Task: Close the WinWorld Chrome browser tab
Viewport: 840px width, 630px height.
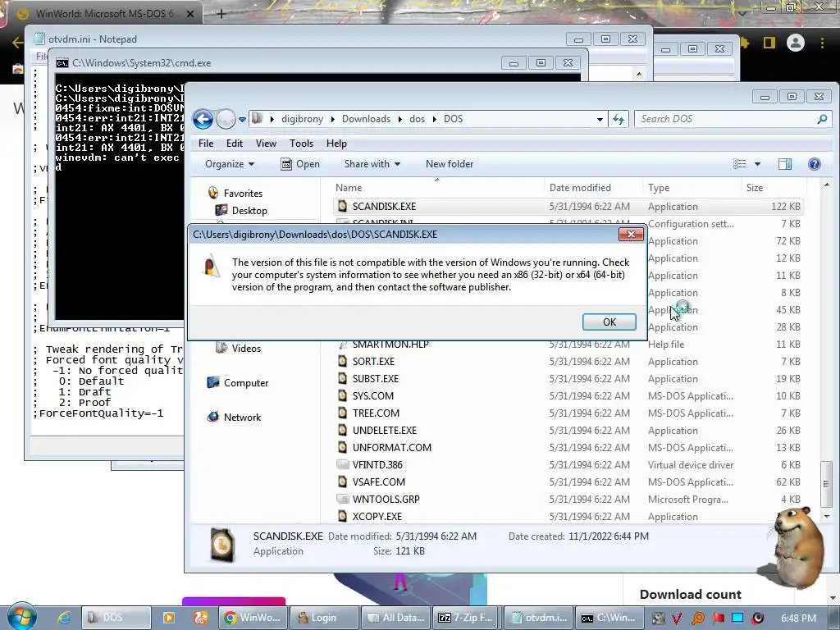Action: (190, 14)
